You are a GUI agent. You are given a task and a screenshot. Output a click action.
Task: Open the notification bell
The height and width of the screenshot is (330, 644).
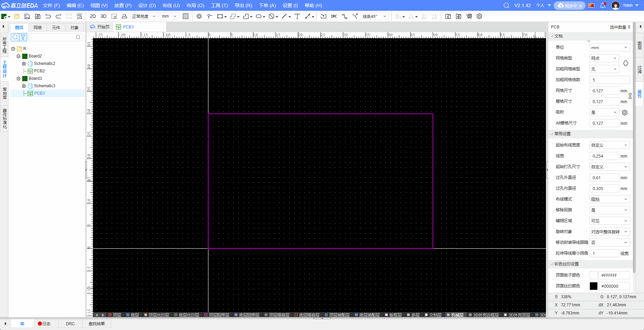[603, 5]
